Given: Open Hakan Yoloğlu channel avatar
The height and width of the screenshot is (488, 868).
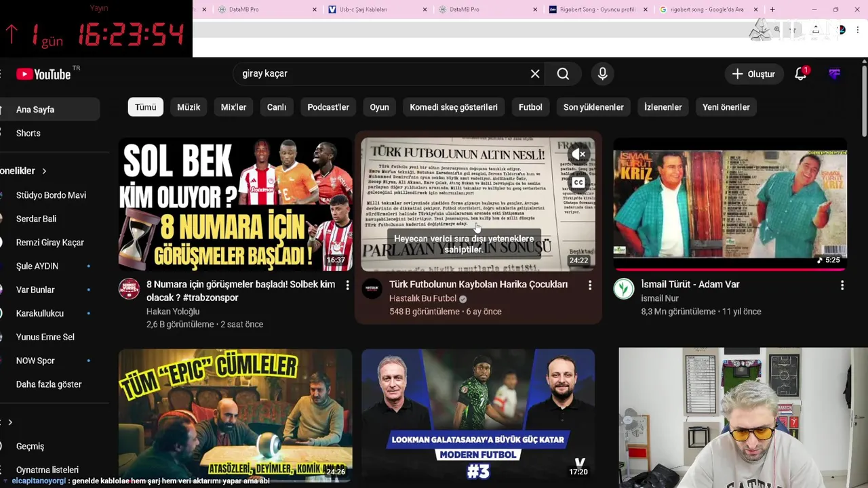Looking at the screenshot, I should [129, 289].
